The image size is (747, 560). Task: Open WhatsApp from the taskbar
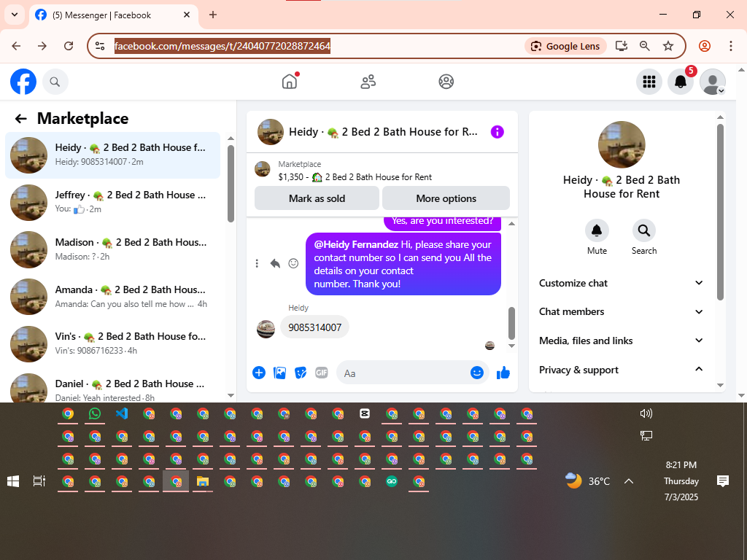click(x=95, y=414)
